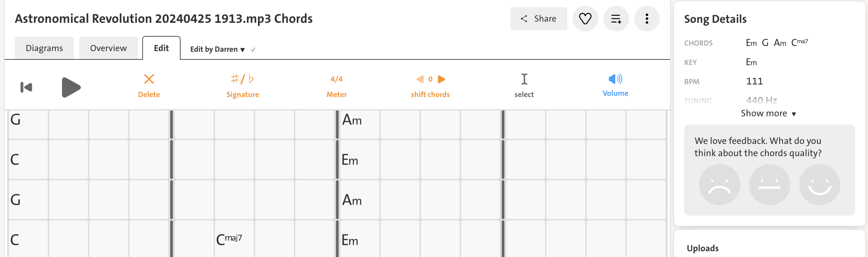Viewport: 868px width, 257px height.
Task: Toggle the Volume speaker icon
Action: pyautogui.click(x=615, y=79)
